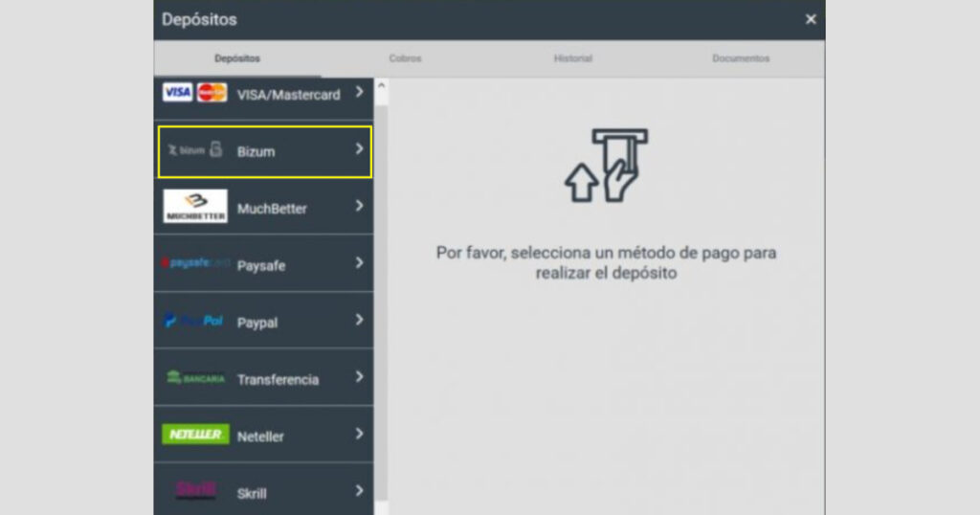Close the Depósitos dialog
Viewport: 980px width, 515px height.
[x=811, y=19]
